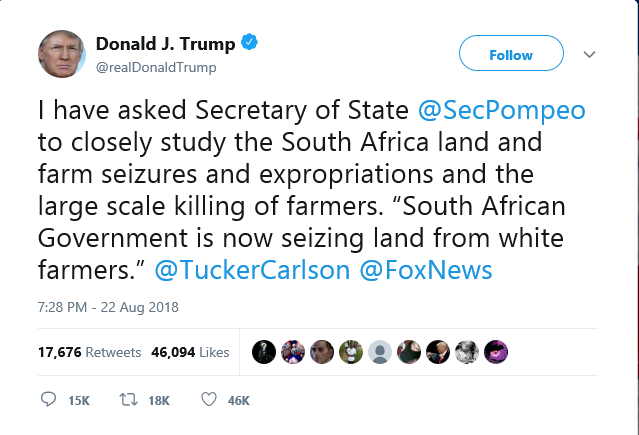Click the blue verified badge
This screenshot has width=639, height=435.
click(251, 44)
